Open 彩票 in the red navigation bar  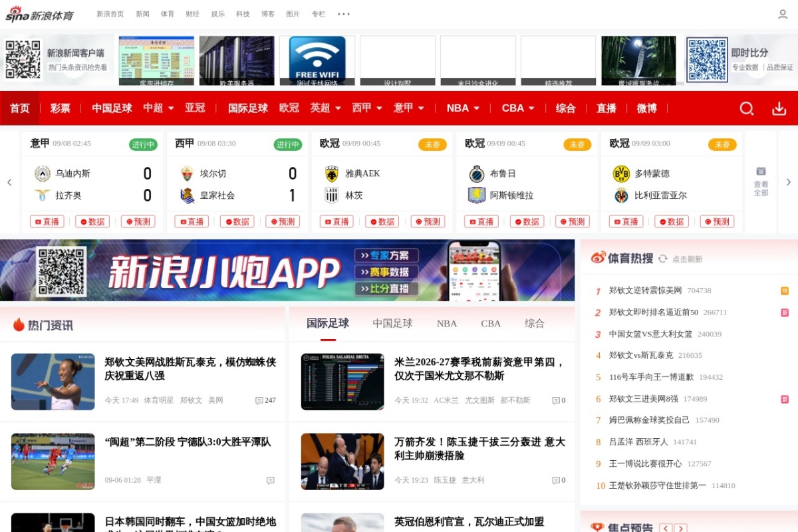pos(61,108)
